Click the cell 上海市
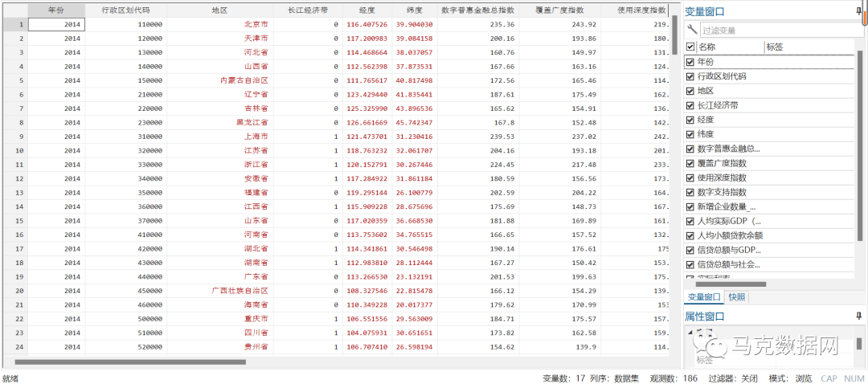Image resolution: width=868 pixels, height=384 pixels. click(x=219, y=136)
